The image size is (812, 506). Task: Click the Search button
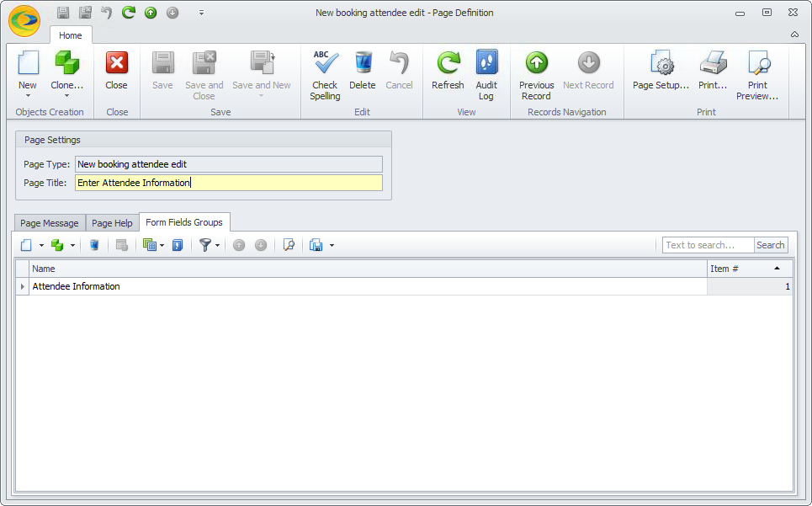coord(771,245)
